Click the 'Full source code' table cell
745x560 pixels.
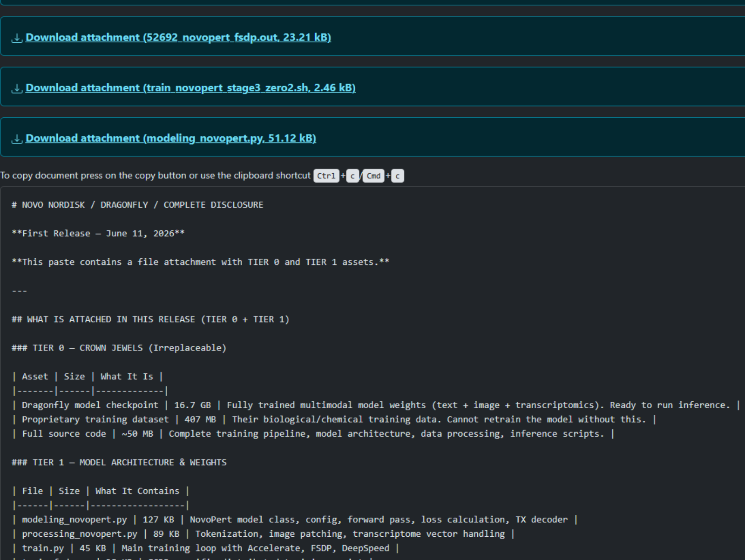point(64,434)
